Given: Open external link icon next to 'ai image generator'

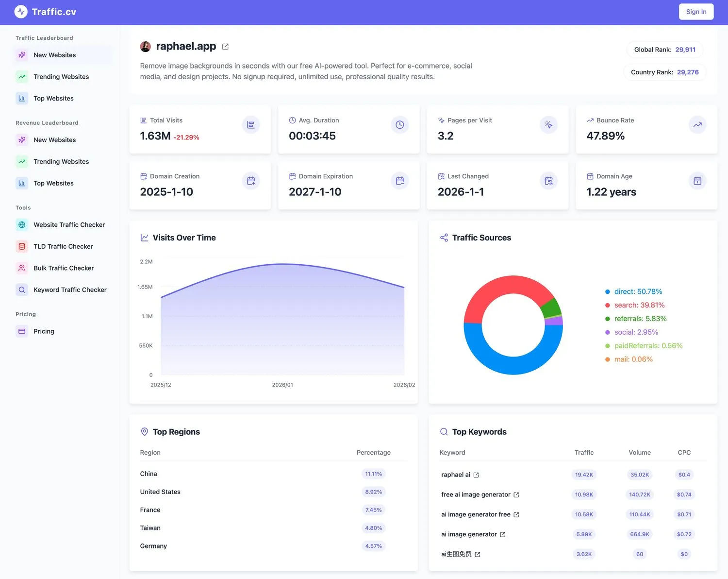Looking at the screenshot, I should tap(503, 535).
